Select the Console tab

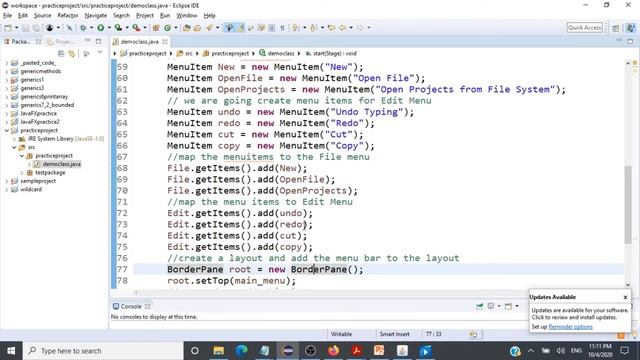pos(131,307)
